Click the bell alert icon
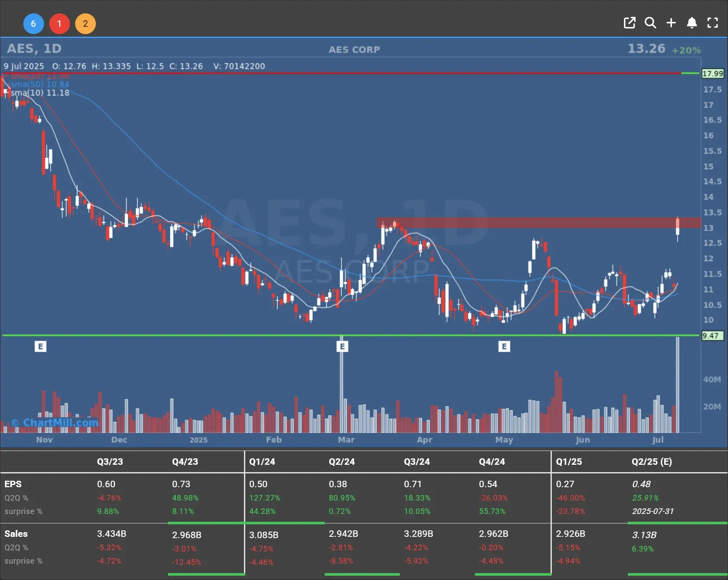Viewport: 728px width, 580px height. 692,23
